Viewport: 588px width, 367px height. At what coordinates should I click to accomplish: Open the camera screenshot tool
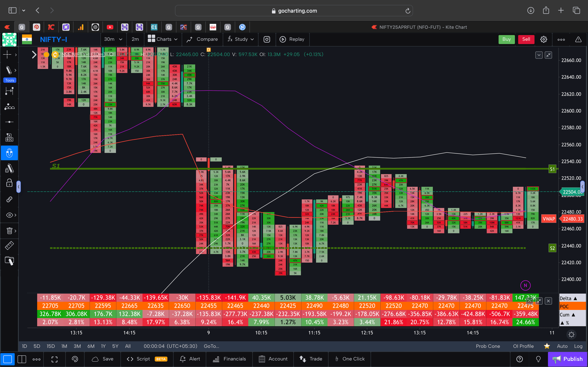(x=266, y=39)
